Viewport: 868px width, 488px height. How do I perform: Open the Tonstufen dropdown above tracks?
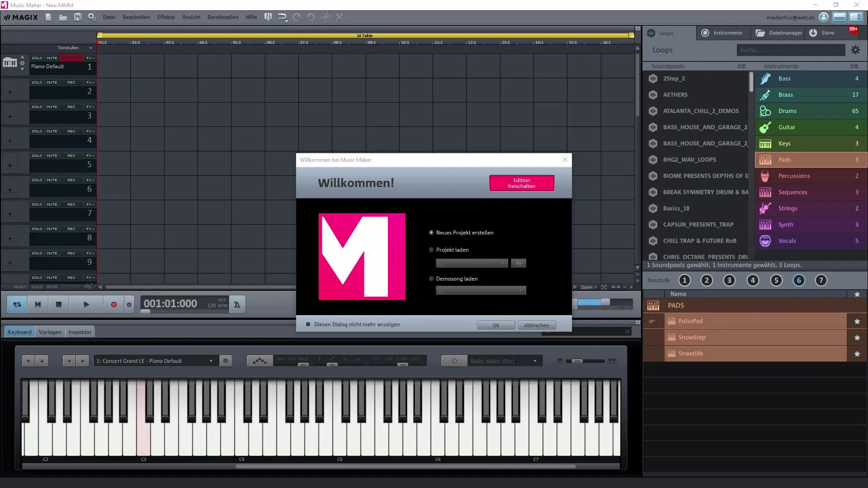(75, 48)
